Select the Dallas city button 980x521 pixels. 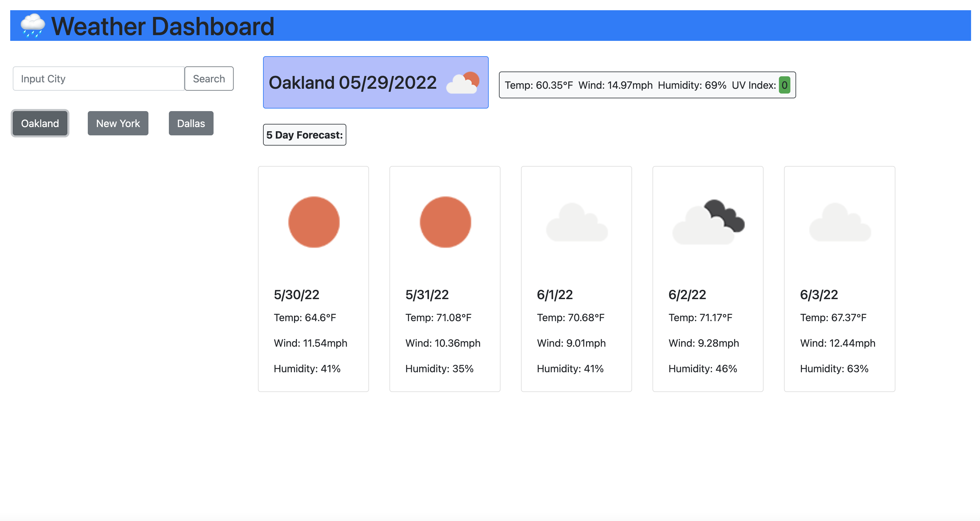[191, 123]
